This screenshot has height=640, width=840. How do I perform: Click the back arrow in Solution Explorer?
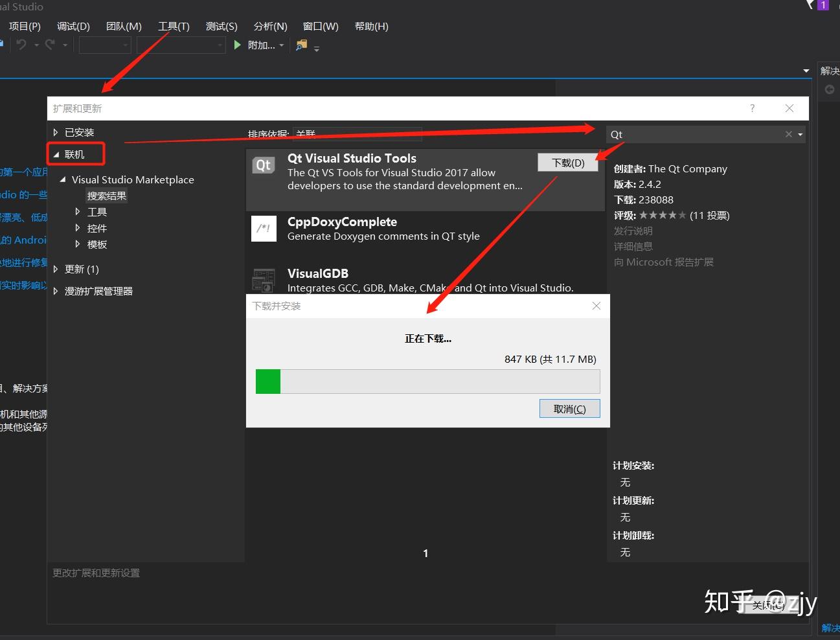tap(829, 89)
